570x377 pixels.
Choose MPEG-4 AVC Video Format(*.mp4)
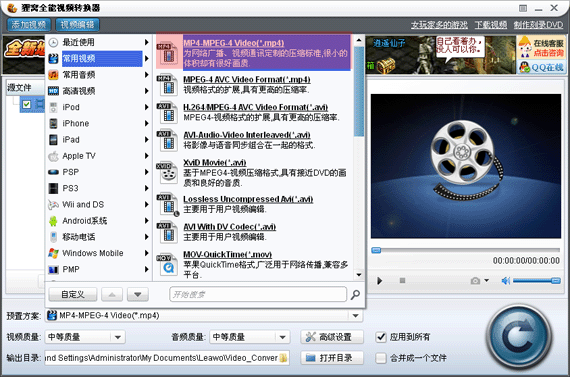[254, 84]
